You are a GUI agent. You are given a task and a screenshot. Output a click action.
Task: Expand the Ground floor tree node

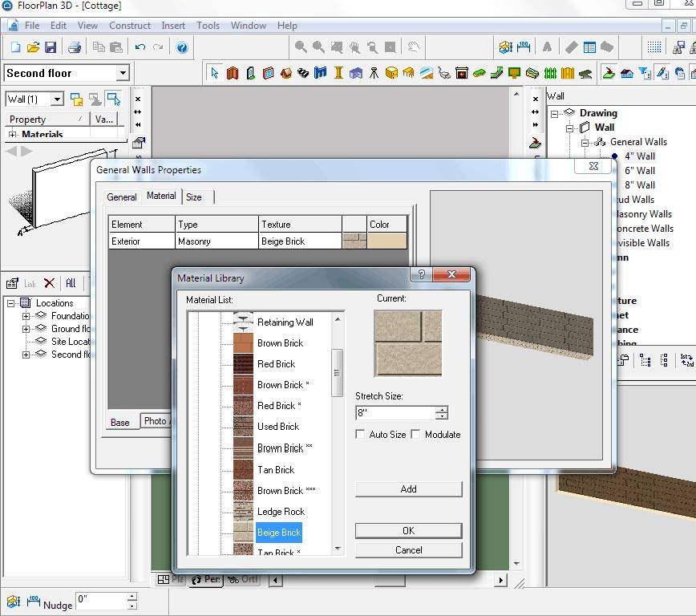pos(26,329)
